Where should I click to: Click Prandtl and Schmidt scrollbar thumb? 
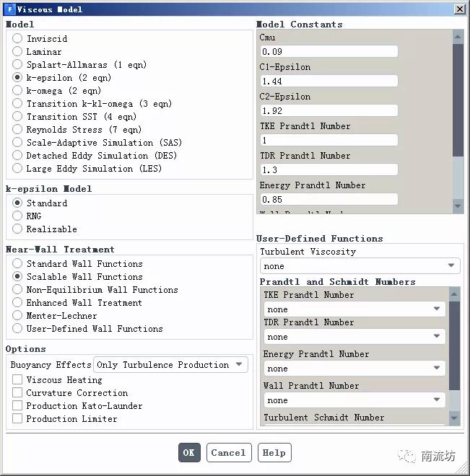(454, 345)
